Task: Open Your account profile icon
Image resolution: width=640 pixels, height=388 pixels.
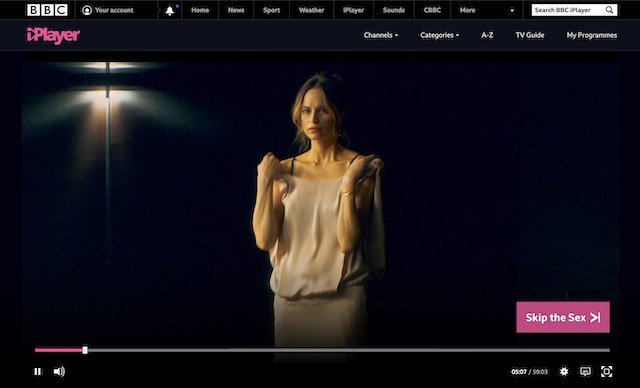Action: click(87, 10)
